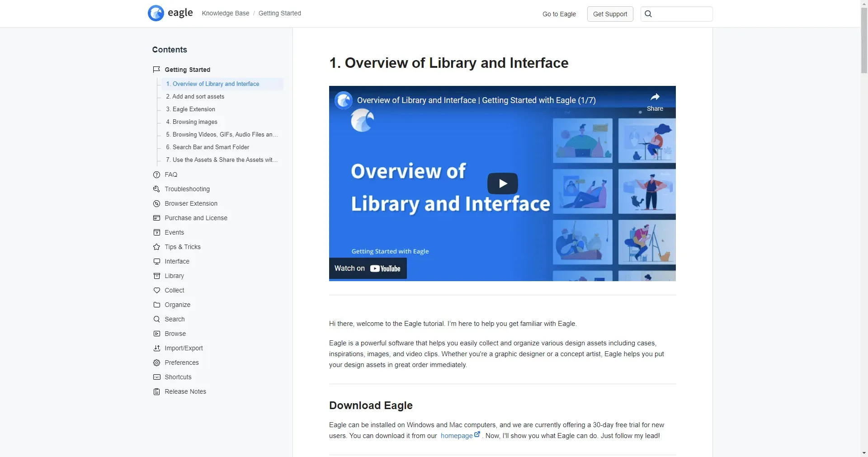Open the homepage link in text
Image resolution: width=868 pixels, height=457 pixels.
pyautogui.click(x=457, y=436)
